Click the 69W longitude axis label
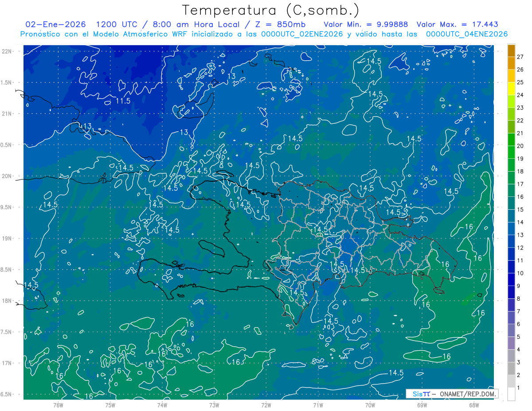This screenshot has height=411, width=532. [x=422, y=405]
